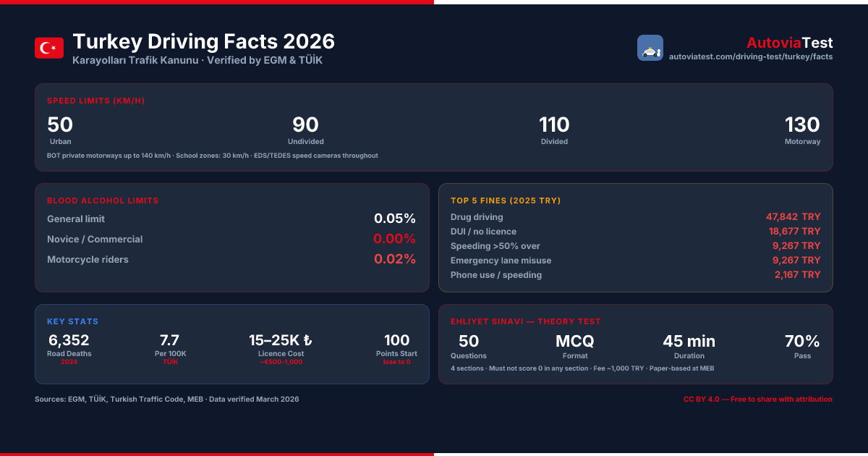Select the Turkey Driving Facts 2026 title
The width and height of the screenshot is (868, 456).
(x=204, y=42)
